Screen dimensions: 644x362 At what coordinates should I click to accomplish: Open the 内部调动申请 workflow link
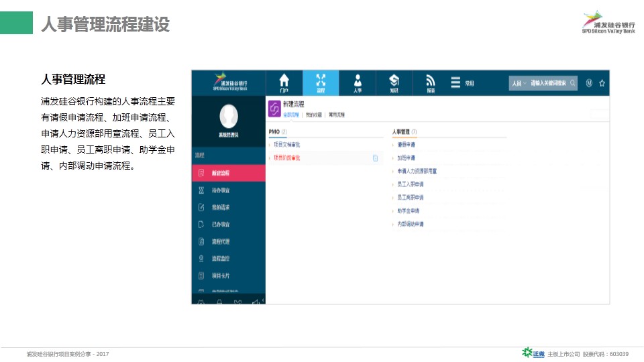tap(411, 224)
